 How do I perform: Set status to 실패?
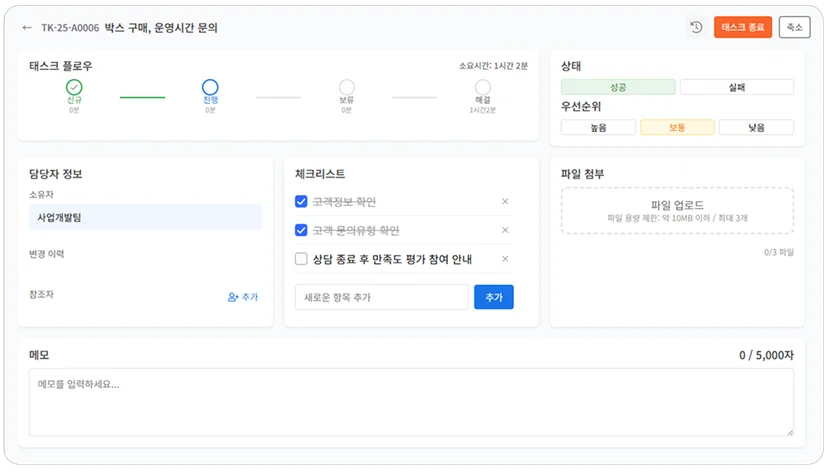(737, 87)
